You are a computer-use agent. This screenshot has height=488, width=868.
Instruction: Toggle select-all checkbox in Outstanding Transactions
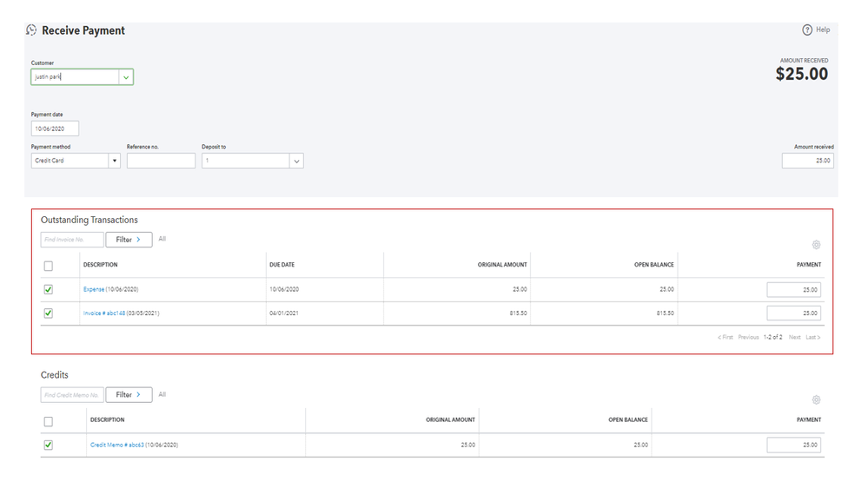(x=49, y=265)
